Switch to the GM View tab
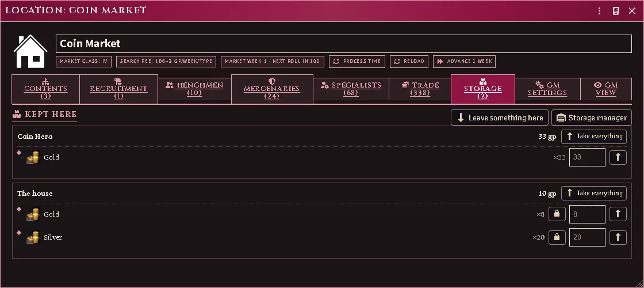This screenshot has width=644, height=288. point(606,89)
